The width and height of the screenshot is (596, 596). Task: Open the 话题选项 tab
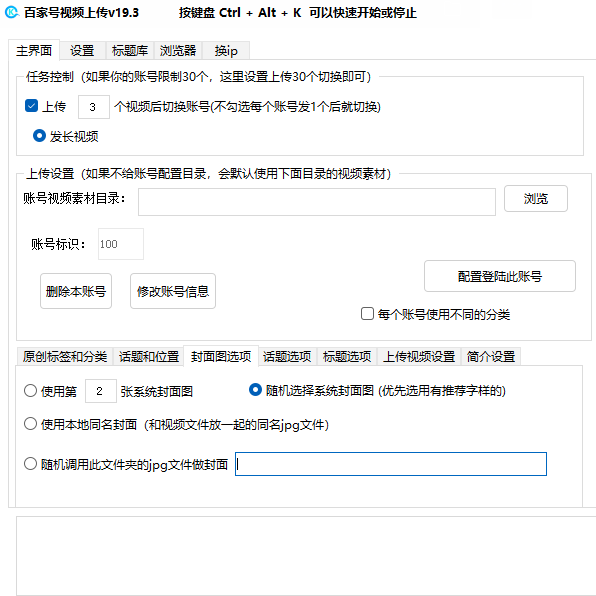287,357
